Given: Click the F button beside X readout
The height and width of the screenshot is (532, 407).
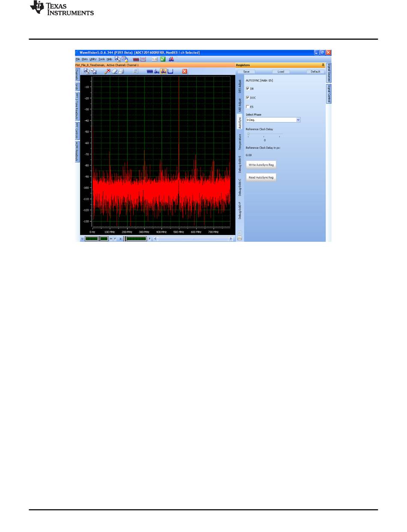Looking at the screenshot, I should click(150, 239).
